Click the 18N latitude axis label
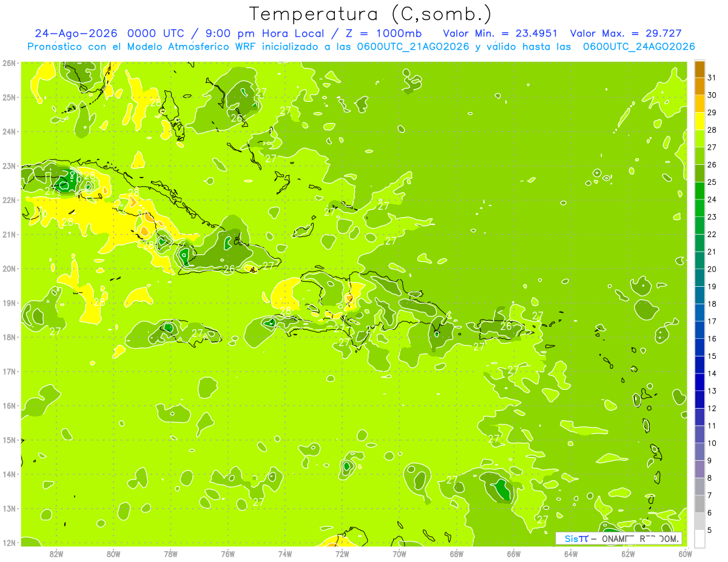Viewport: 728px width, 562px height. pyautogui.click(x=9, y=337)
